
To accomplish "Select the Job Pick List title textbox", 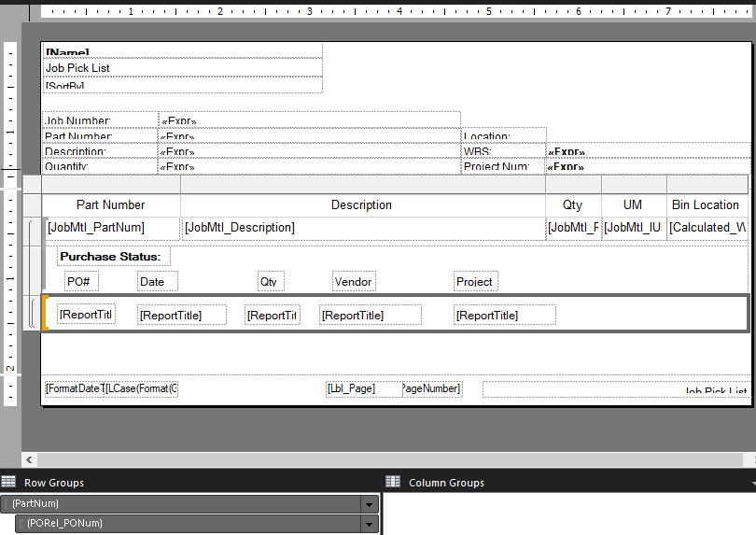I will click(183, 68).
